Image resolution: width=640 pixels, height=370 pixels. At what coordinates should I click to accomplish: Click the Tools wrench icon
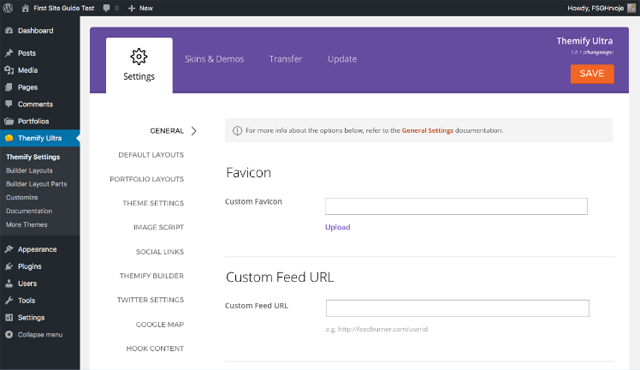[9, 301]
